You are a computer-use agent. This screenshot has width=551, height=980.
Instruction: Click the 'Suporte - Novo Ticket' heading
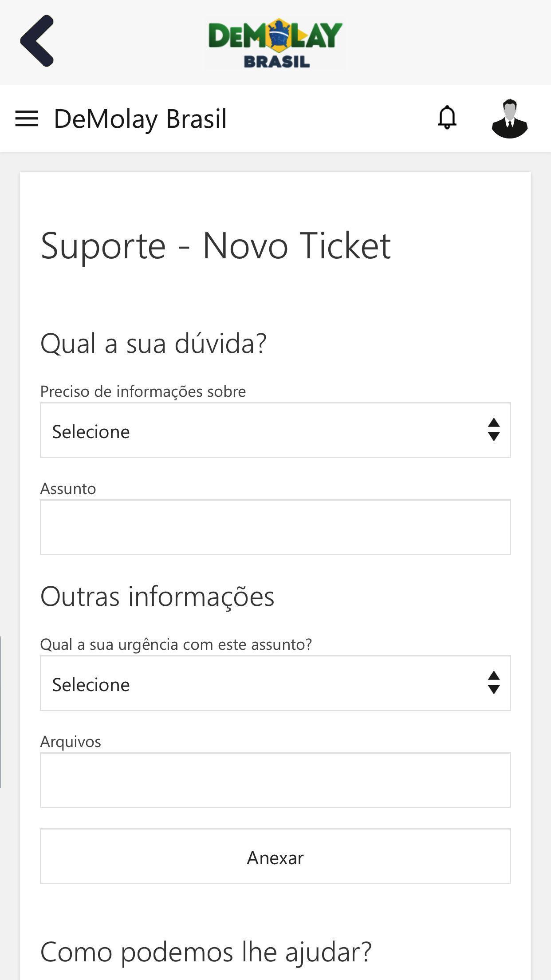coord(216,245)
